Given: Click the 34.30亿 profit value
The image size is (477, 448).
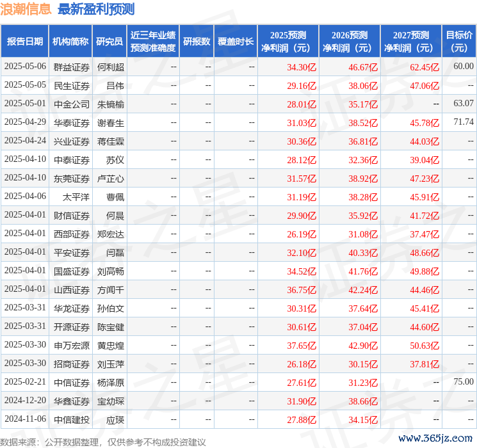Looking at the screenshot, I should 302,67.
